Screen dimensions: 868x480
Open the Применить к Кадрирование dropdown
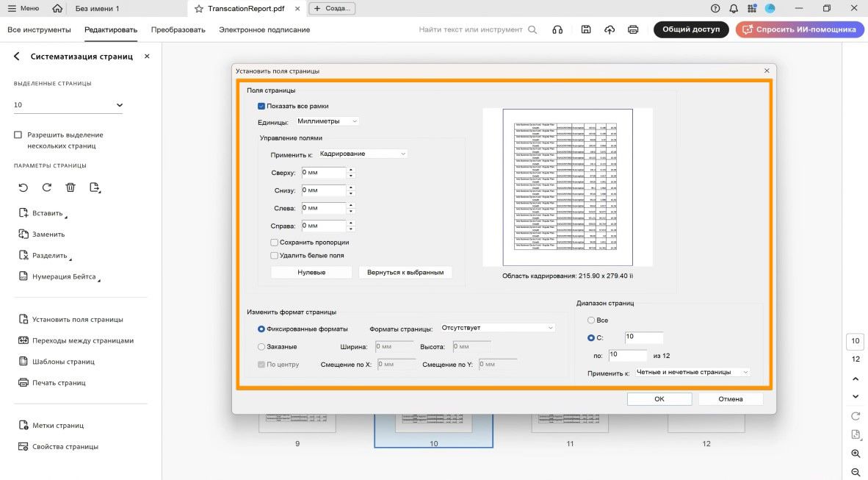[363, 154]
